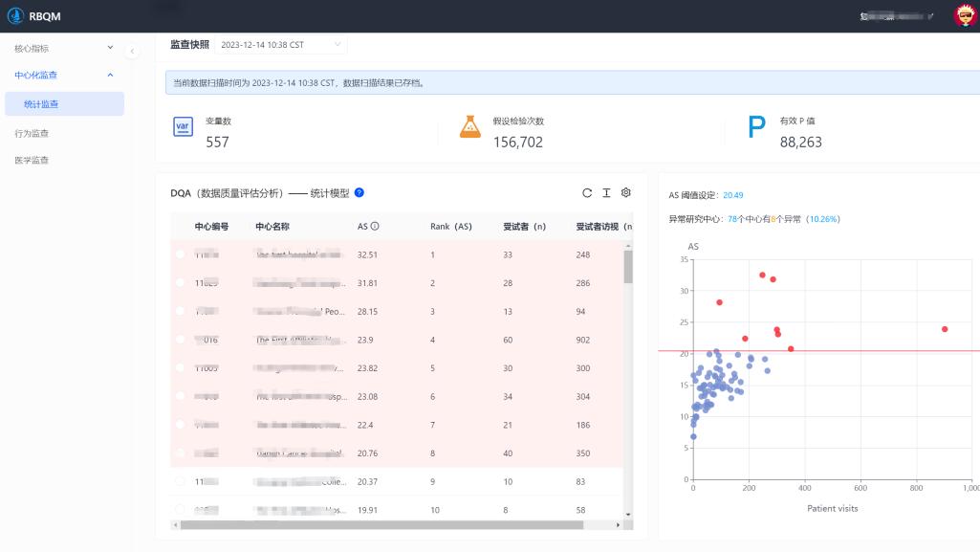Click the red scatter point at AS 28

[x=719, y=302]
